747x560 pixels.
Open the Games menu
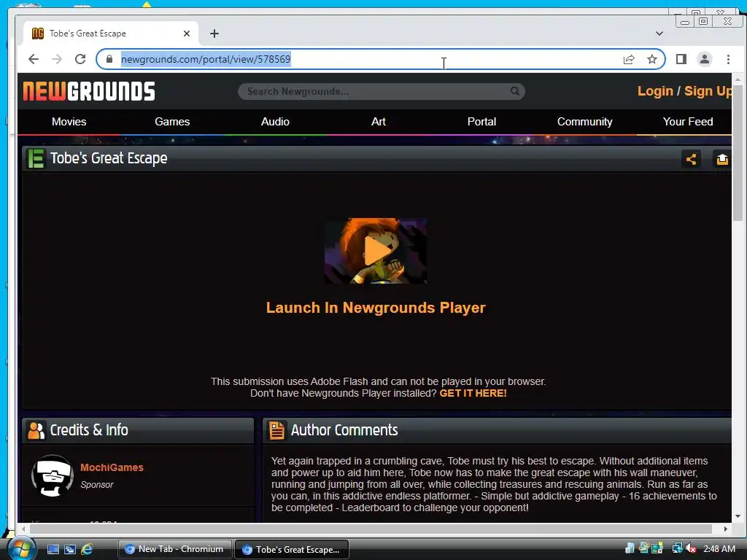coord(172,122)
